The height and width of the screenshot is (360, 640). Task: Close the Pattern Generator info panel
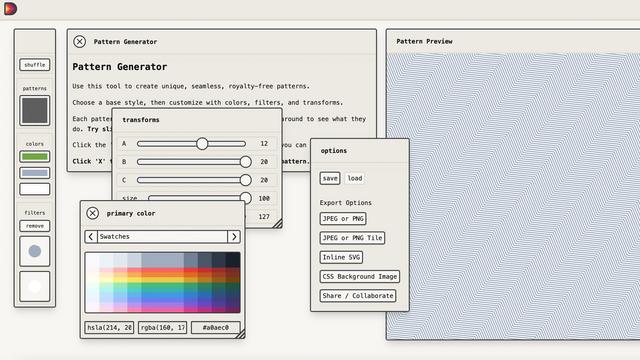point(80,41)
